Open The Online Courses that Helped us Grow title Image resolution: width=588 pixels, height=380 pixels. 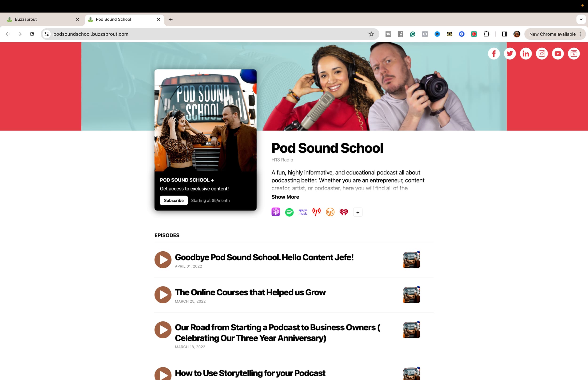(250, 292)
